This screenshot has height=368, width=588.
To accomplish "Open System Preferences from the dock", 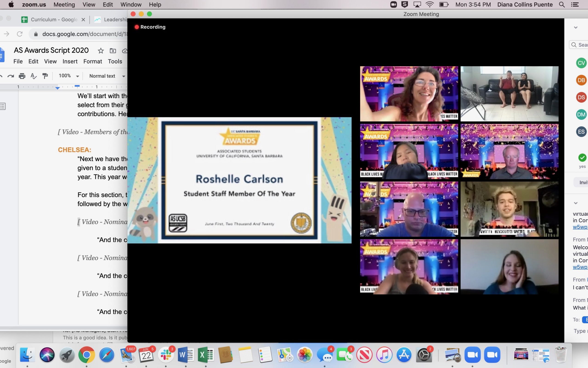I will tap(424, 355).
